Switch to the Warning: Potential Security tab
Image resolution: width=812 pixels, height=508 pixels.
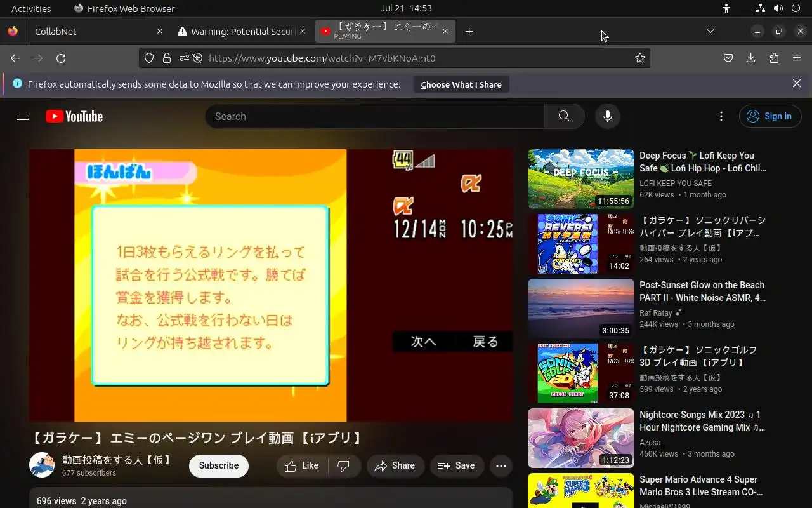[x=242, y=31]
